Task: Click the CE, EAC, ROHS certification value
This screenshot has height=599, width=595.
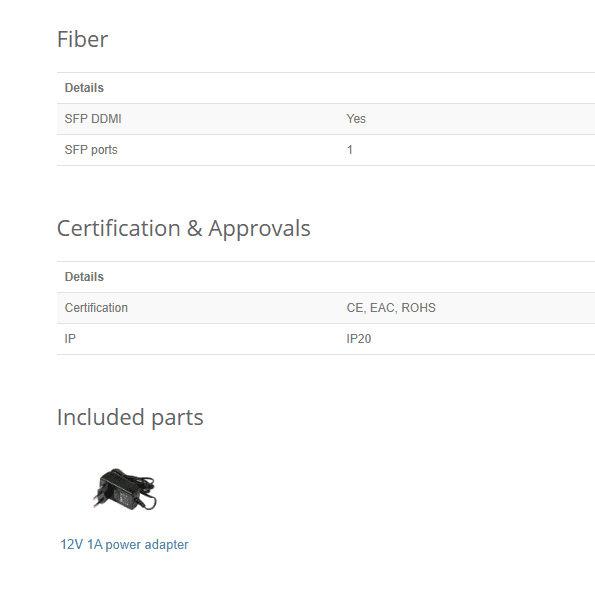Action: point(391,308)
